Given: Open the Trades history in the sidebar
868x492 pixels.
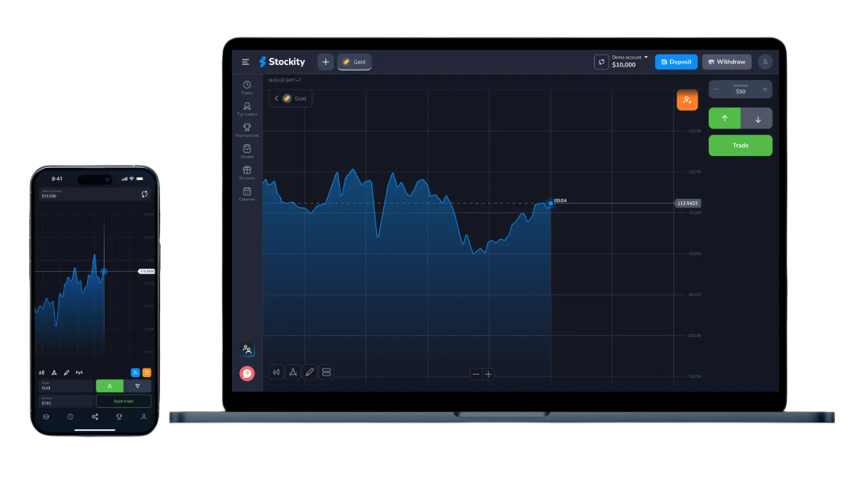Looking at the screenshot, I should (x=247, y=86).
